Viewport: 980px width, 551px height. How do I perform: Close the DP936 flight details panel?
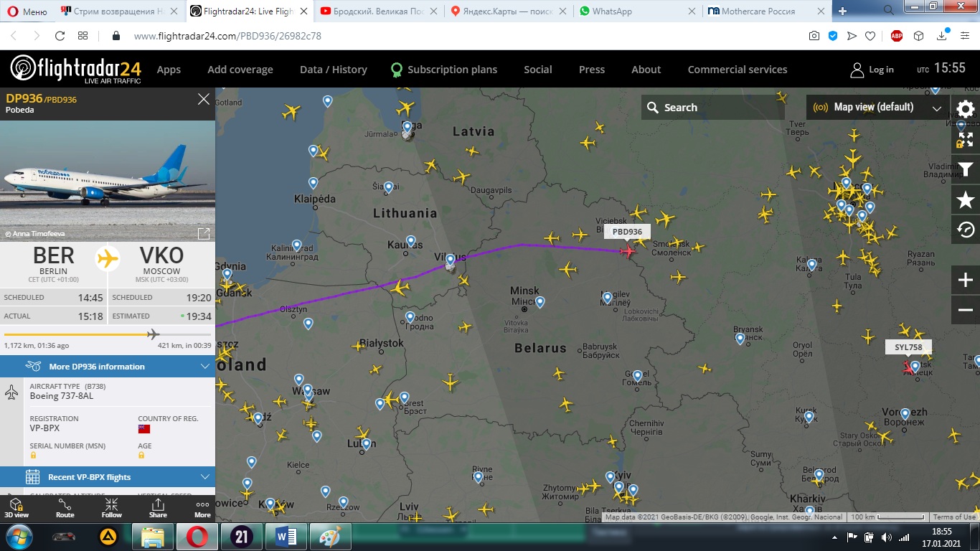pos(204,99)
